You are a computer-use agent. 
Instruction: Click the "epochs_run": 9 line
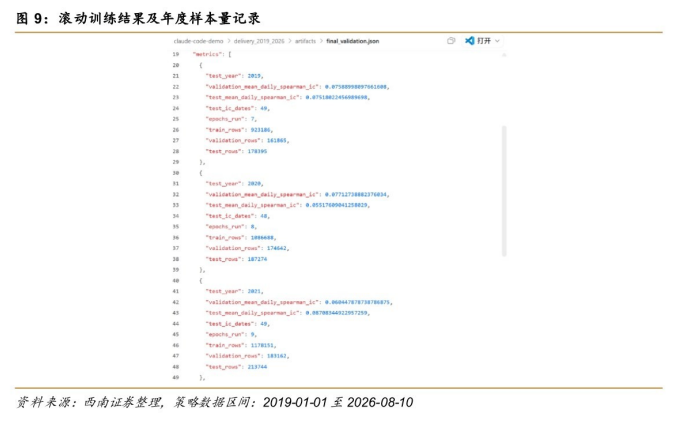click(231, 335)
